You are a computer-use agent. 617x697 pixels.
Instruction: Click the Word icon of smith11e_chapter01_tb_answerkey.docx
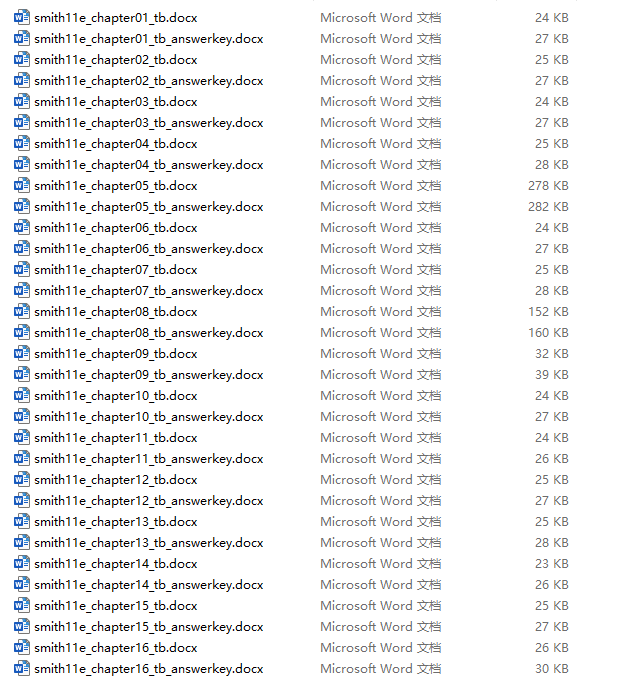(22, 38)
